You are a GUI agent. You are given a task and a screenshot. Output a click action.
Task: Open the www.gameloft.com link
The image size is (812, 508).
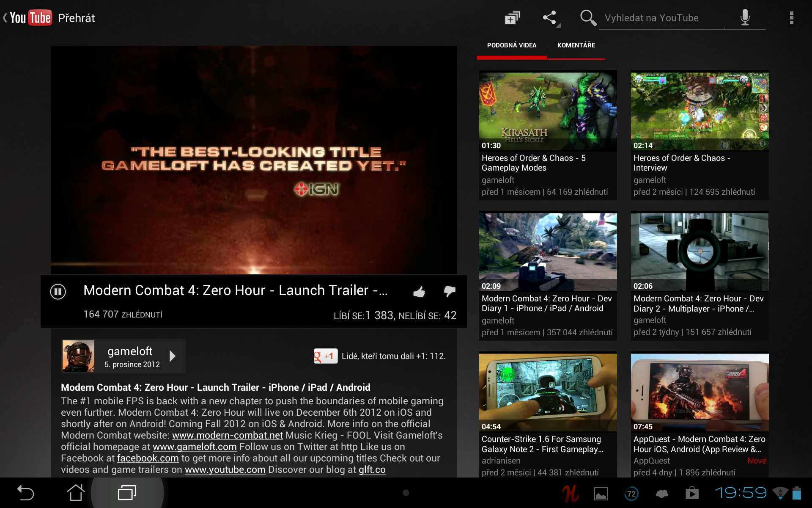(195, 447)
